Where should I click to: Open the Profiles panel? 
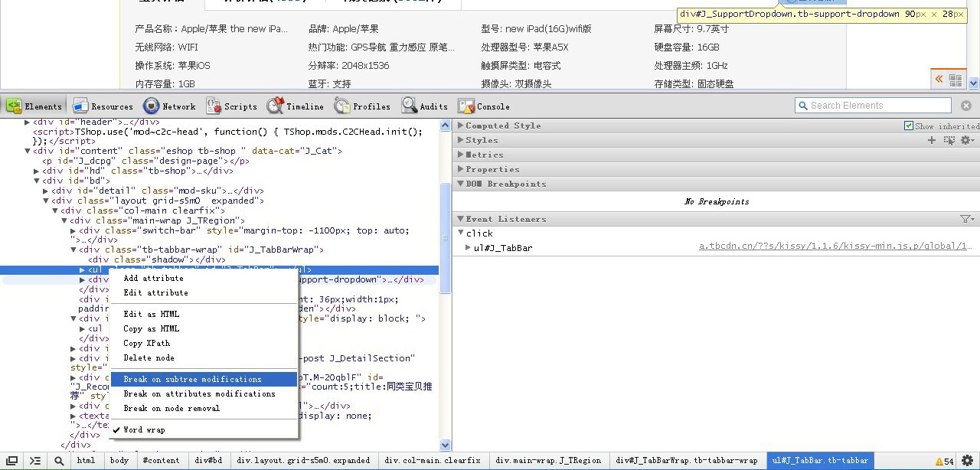click(362, 106)
